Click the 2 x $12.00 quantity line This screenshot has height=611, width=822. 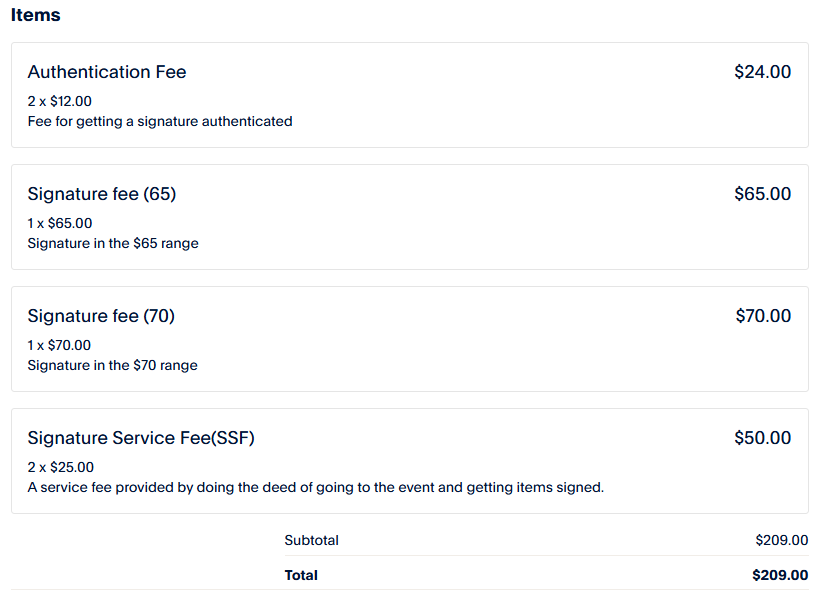60,101
